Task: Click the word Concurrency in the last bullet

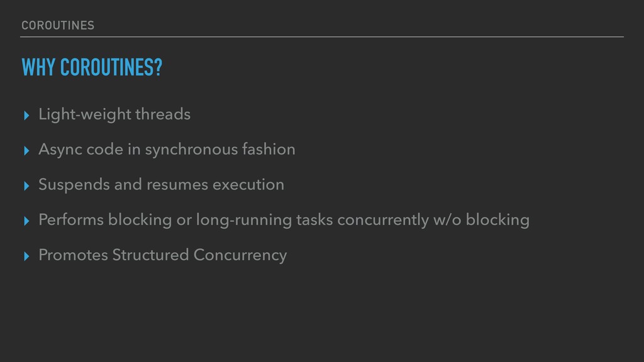Action: coord(240,256)
